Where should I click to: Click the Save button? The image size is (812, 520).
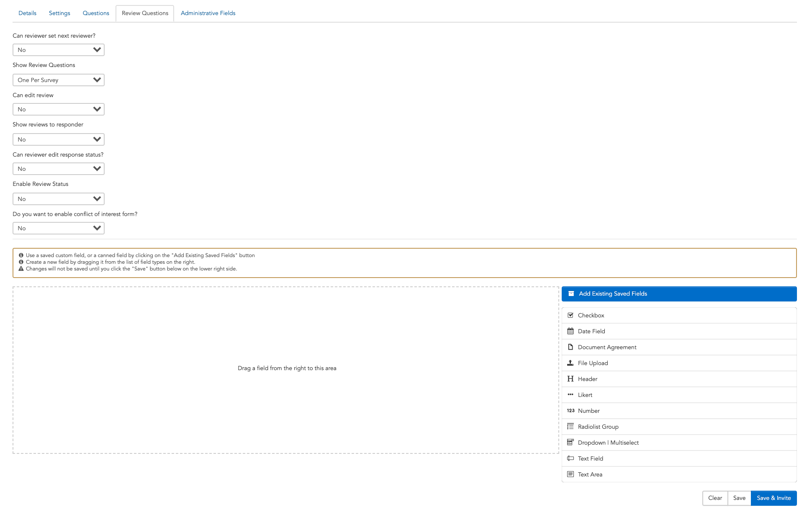coord(739,498)
